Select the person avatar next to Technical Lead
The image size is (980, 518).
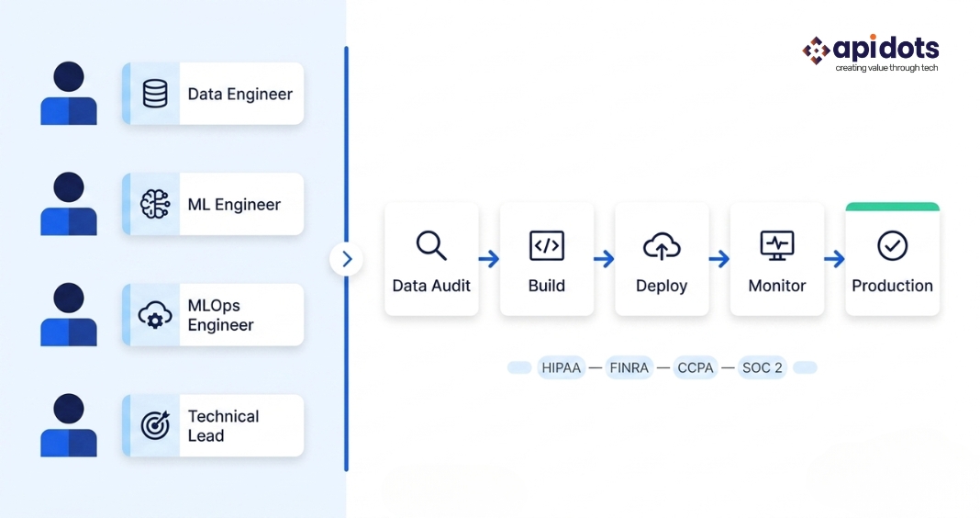69,425
